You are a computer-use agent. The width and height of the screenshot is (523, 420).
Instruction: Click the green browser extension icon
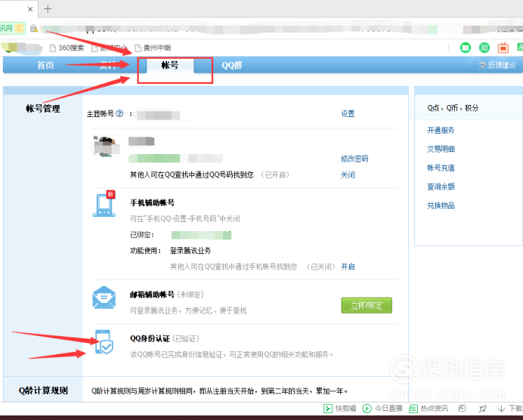466,48
